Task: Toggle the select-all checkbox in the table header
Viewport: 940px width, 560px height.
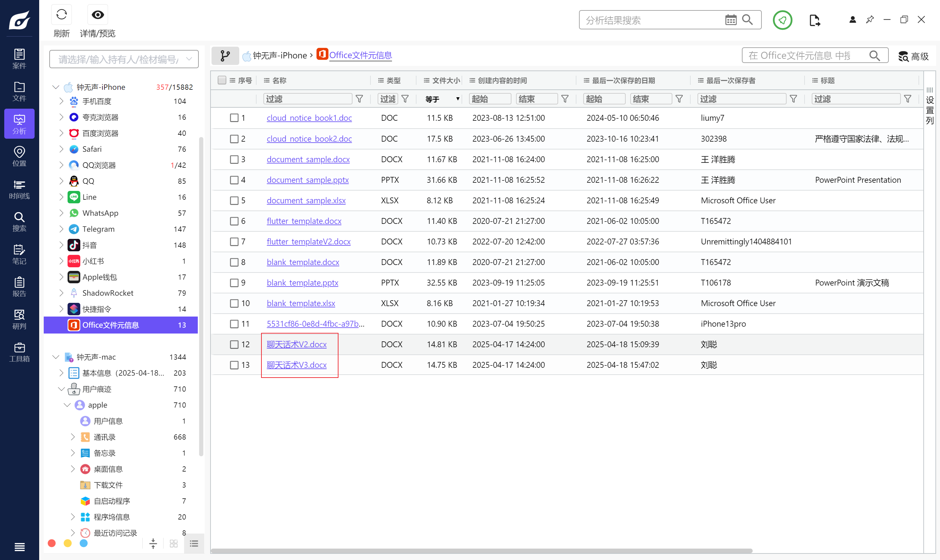Action: [222, 80]
